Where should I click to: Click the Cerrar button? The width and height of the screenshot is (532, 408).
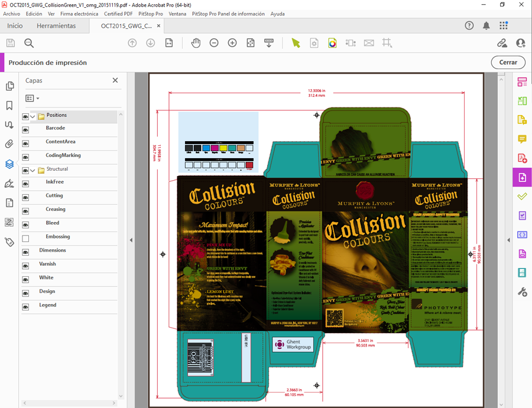click(508, 63)
